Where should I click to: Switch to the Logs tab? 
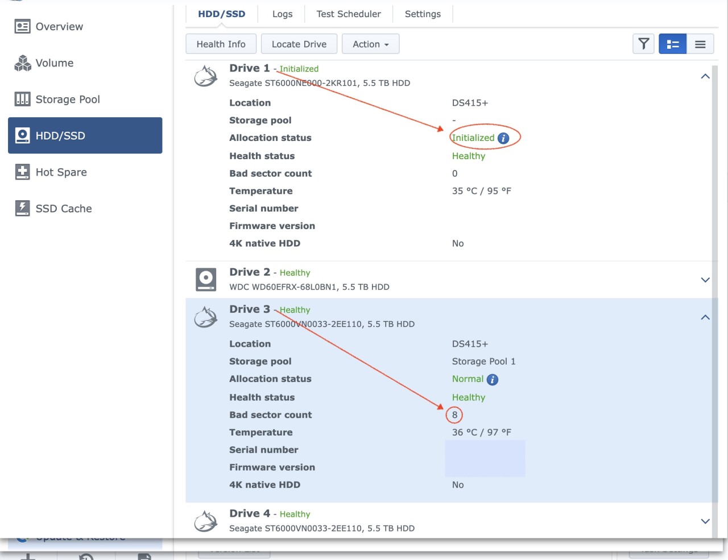[282, 14]
